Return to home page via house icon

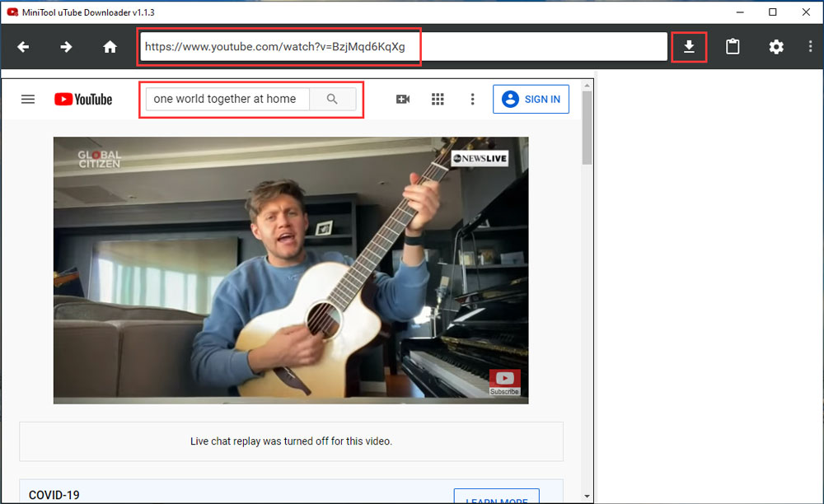pyautogui.click(x=110, y=47)
